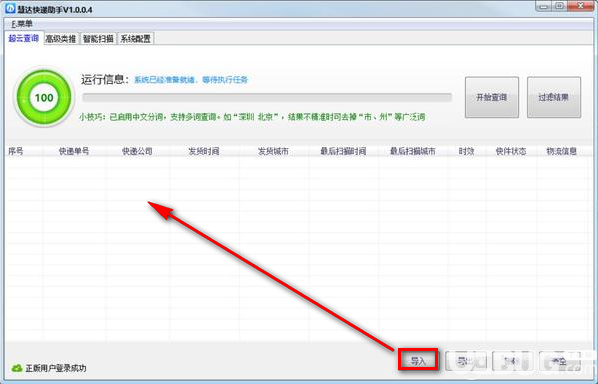The width and height of the screenshot is (598, 384).
Task: Select the 发货时间 column header
Action: pos(204,151)
